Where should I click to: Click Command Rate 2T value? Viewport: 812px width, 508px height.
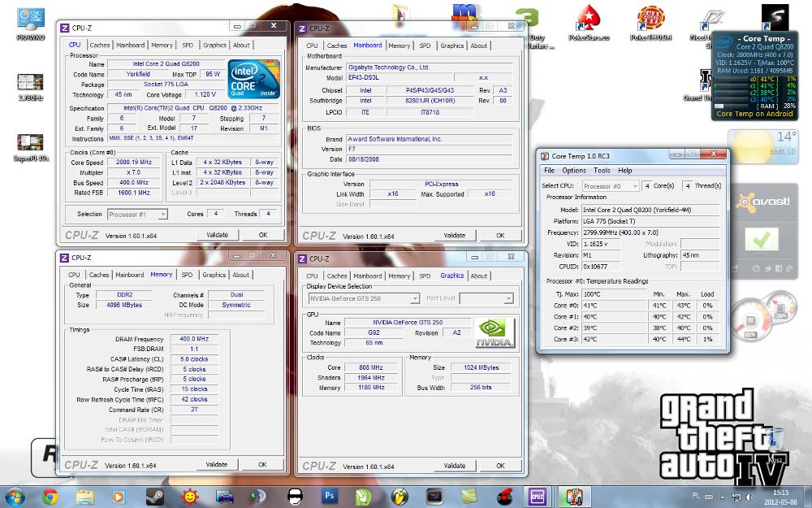(194, 410)
